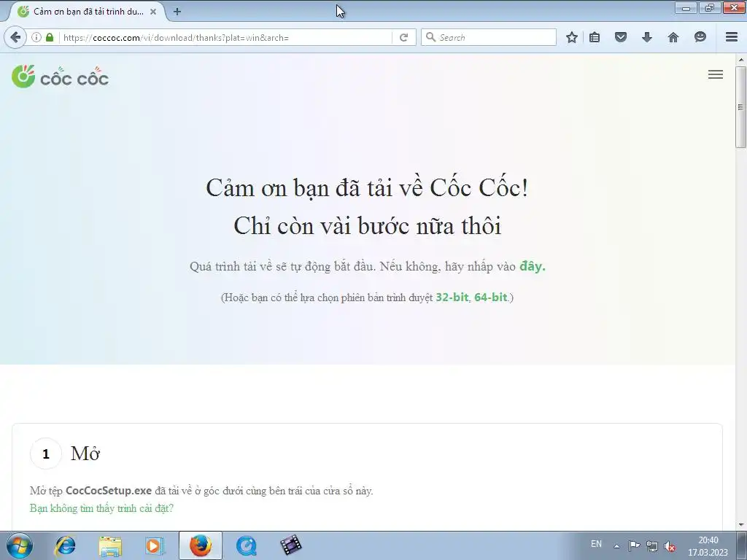Click the page vertical scrollbar thumb
The width and height of the screenshot is (747, 560).
pyautogui.click(x=740, y=107)
